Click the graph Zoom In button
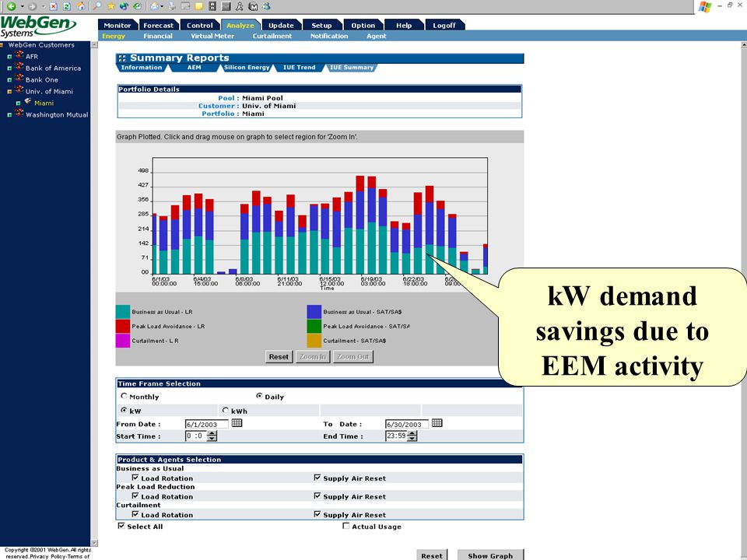 point(313,357)
